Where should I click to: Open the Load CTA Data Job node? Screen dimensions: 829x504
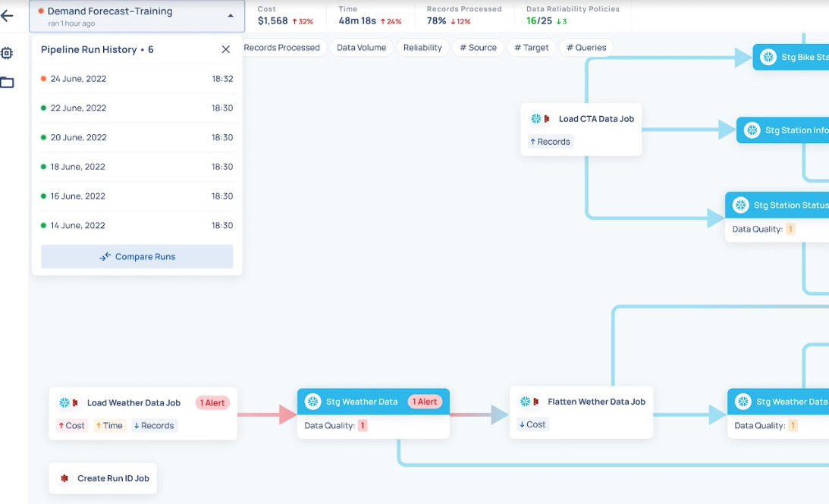(x=581, y=130)
